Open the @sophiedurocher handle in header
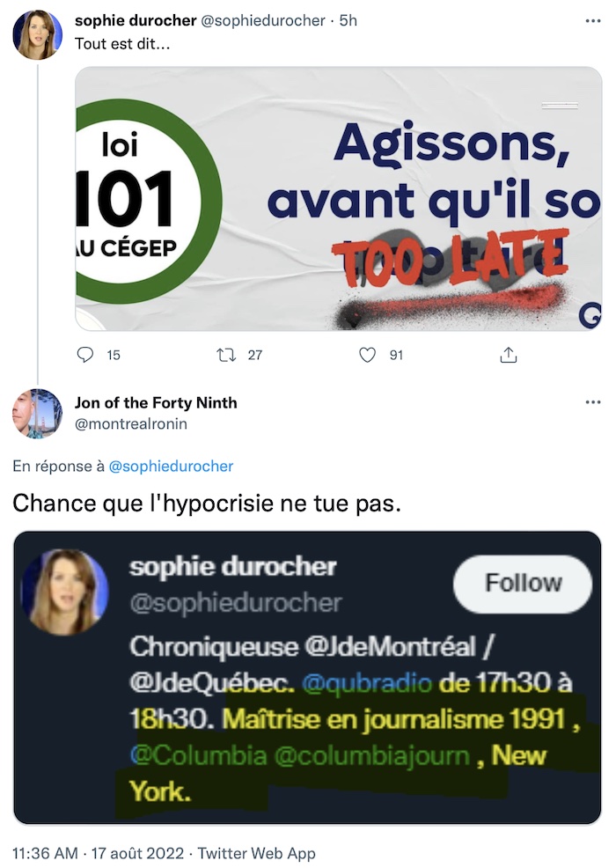Image resolution: width=616 pixels, height=868 pixels. point(262,20)
